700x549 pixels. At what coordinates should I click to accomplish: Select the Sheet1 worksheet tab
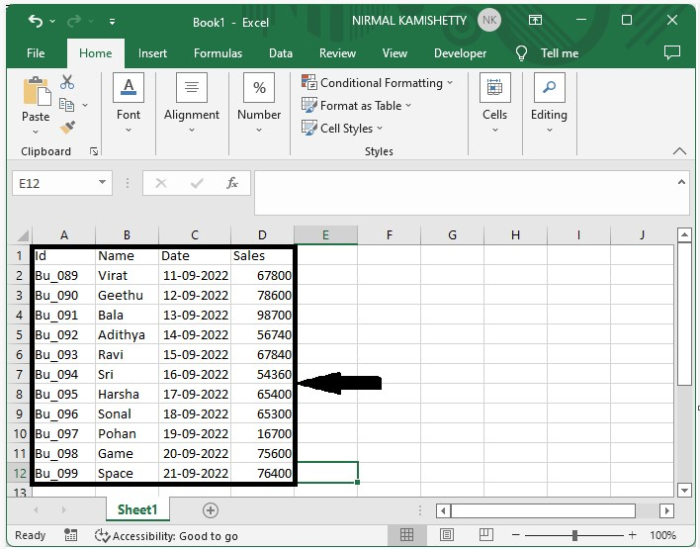click(137, 510)
